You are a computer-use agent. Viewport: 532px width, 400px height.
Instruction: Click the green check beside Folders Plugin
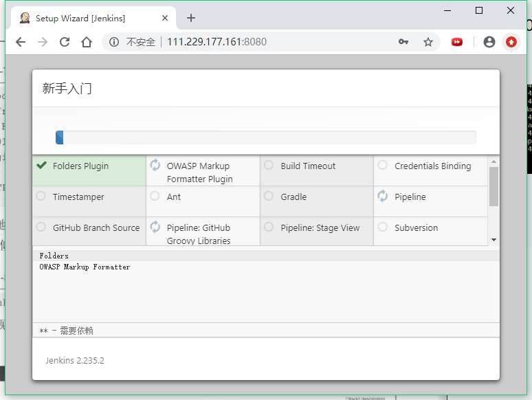click(x=42, y=165)
